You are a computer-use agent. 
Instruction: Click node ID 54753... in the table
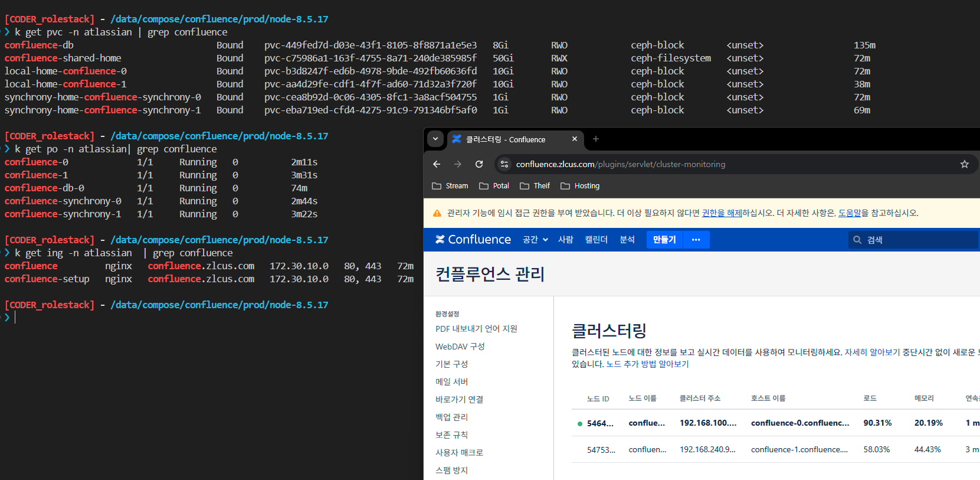pyautogui.click(x=601, y=450)
